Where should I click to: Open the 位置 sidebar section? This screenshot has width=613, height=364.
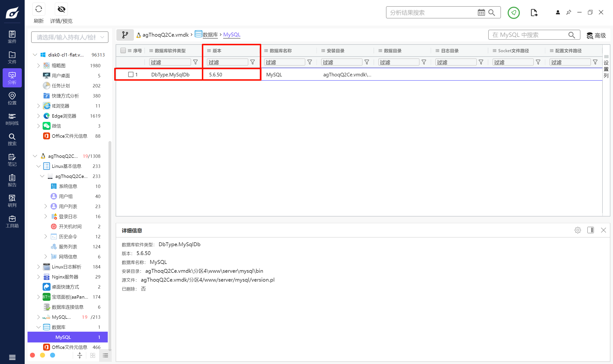coord(12,99)
